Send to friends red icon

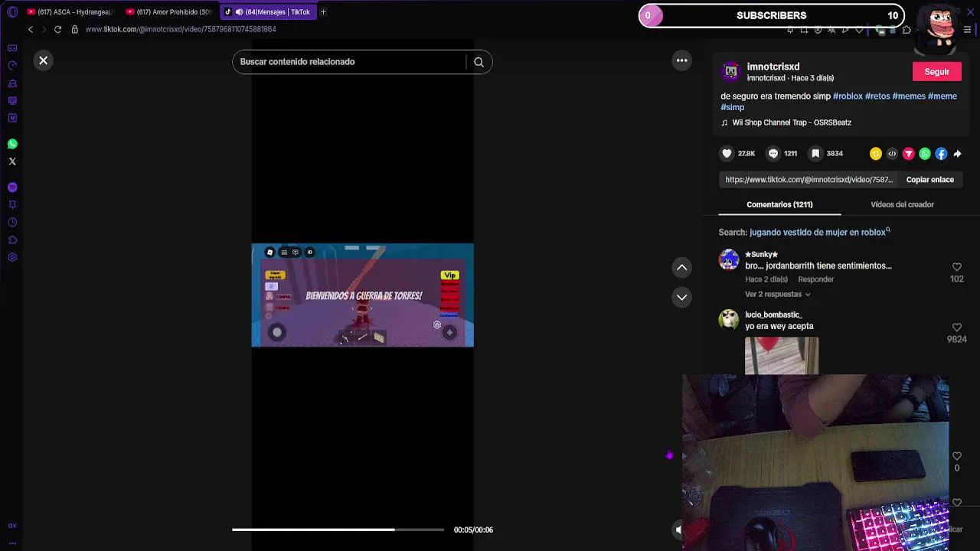click(909, 154)
